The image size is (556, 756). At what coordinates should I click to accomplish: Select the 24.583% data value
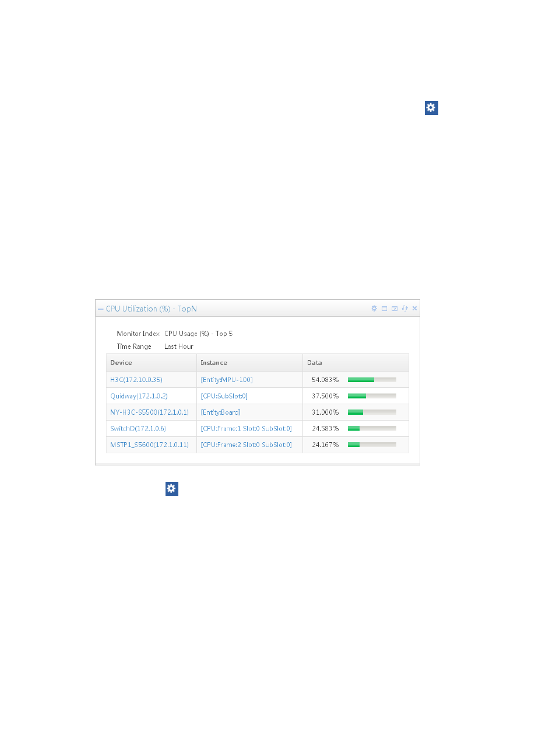coord(325,429)
